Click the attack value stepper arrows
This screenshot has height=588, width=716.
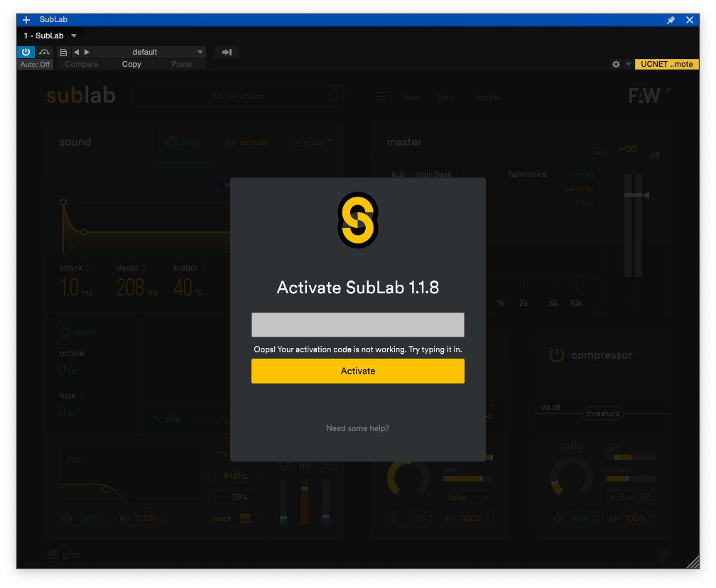(x=87, y=268)
